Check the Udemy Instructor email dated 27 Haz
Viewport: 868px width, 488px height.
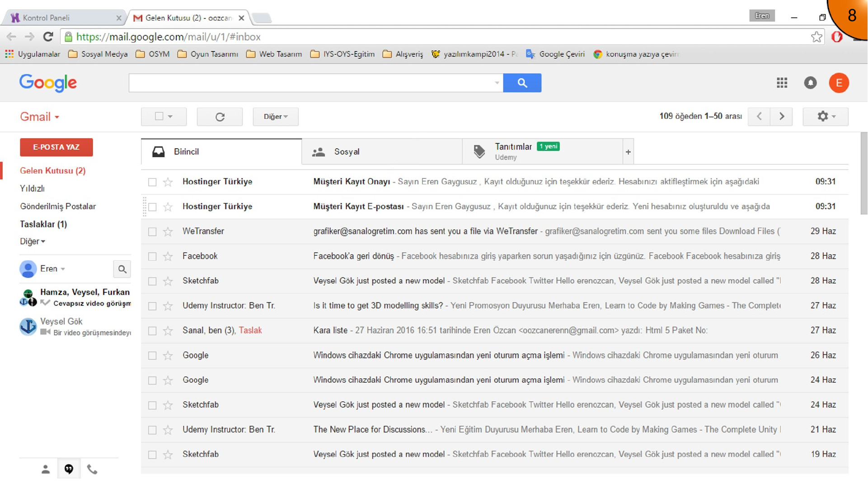152,306
